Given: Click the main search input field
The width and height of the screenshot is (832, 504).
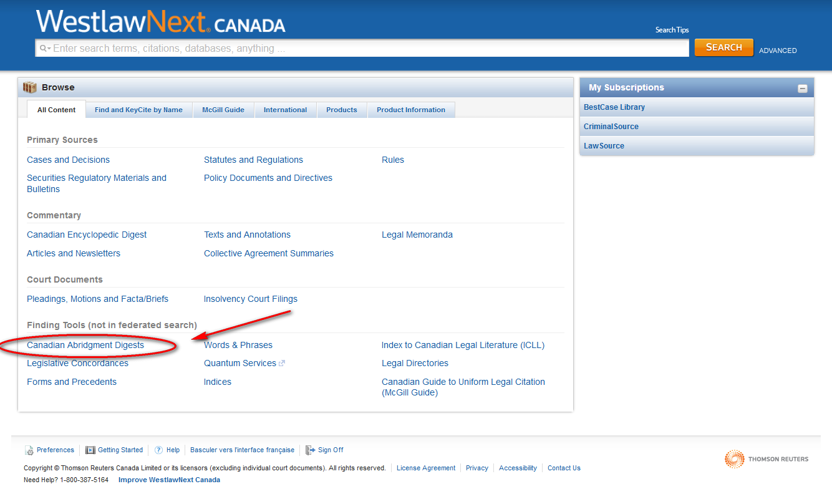Looking at the screenshot, I should [362, 49].
